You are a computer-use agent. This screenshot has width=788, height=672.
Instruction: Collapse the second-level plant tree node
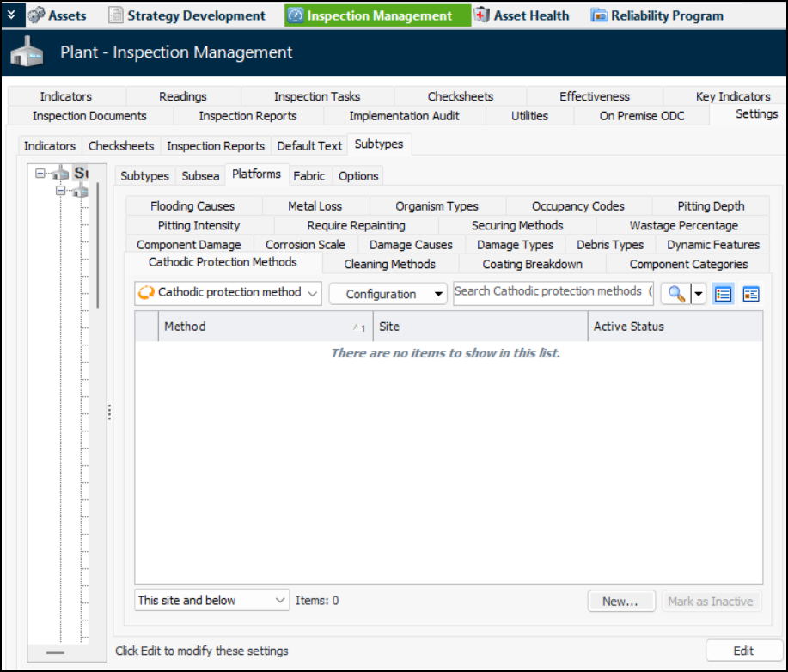click(x=61, y=191)
